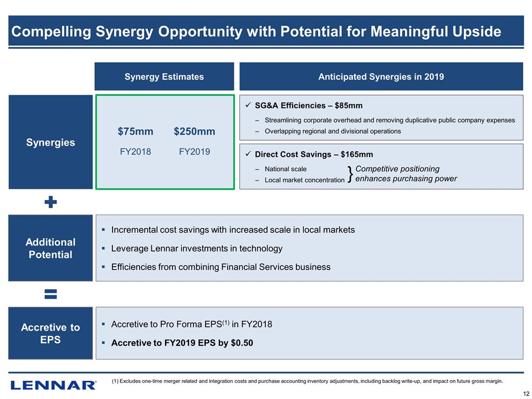This screenshot has height=399, width=532.
Task: Click the Additional Potential label block
Action: (50, 248)
